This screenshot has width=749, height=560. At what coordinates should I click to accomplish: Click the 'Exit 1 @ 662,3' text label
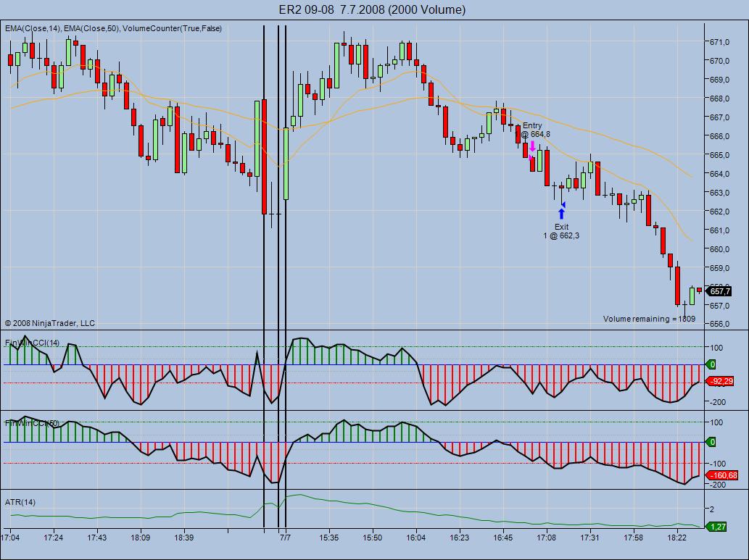[x=561, y=231]
